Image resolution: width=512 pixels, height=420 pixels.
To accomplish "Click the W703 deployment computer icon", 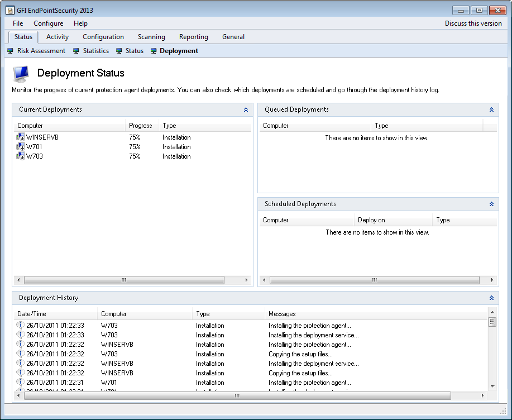I will [x=21, y=156].
